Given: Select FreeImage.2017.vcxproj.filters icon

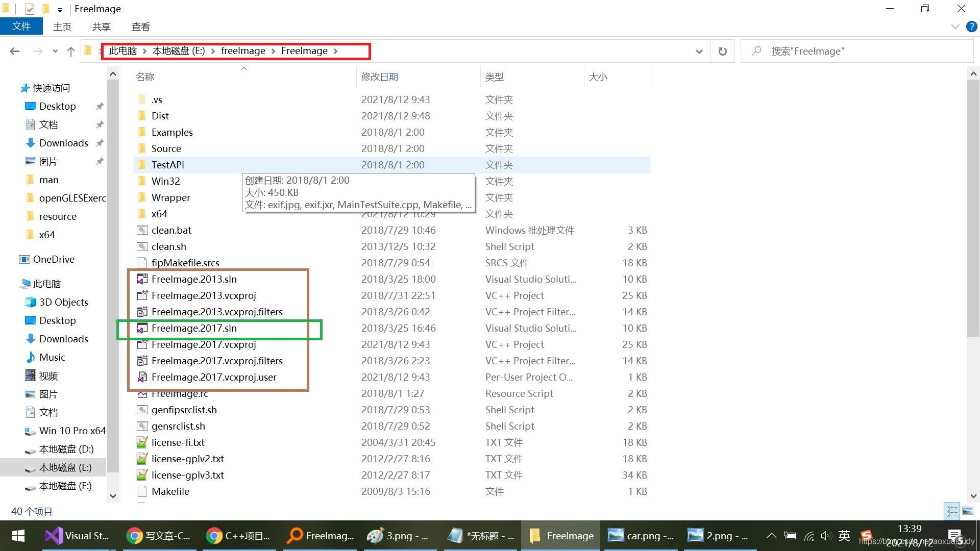Looking at the screenshot, I should click(x=142, y=361).
